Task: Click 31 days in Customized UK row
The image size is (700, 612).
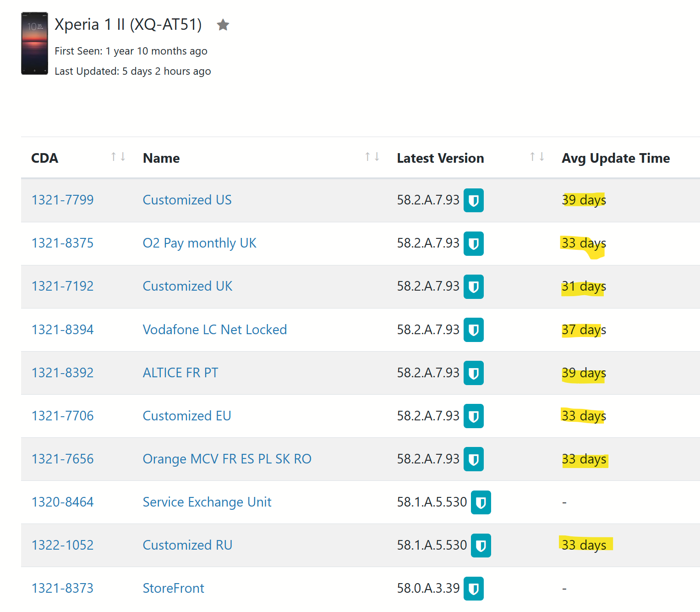Action: click(x=584, y=287)
